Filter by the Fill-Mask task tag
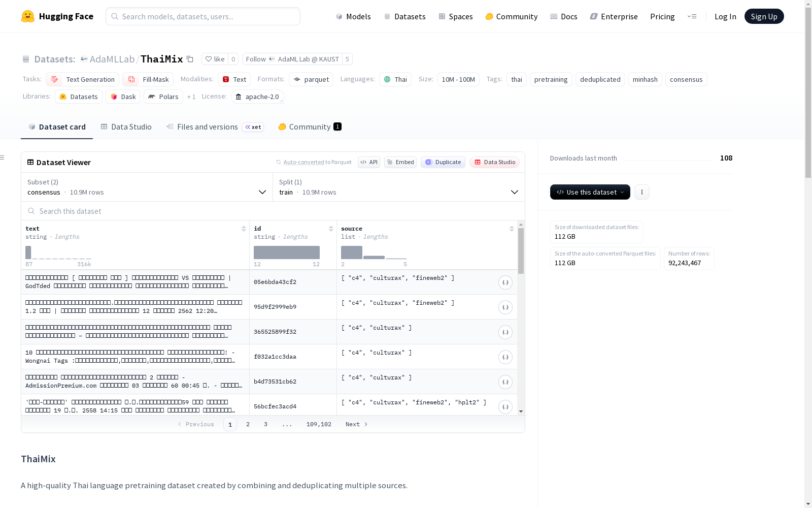Viewport: 812px width, 508px height. coord(148,79)
